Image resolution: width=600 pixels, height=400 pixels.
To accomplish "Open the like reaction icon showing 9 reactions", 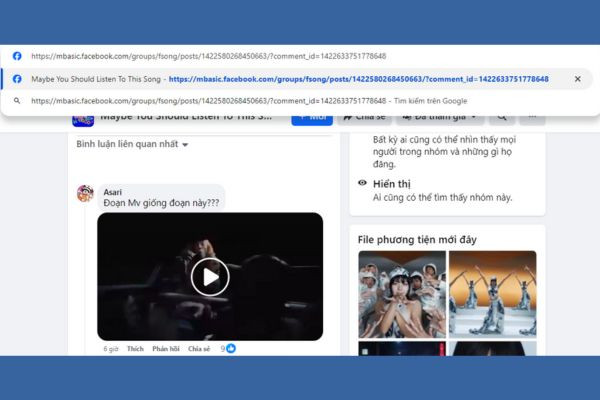I will click(231, 348).
